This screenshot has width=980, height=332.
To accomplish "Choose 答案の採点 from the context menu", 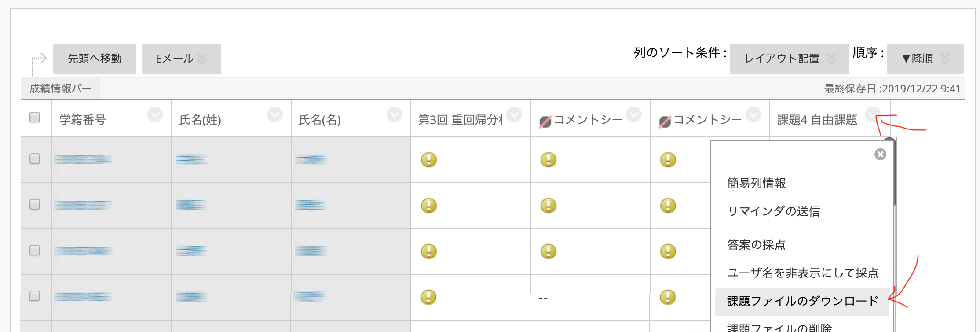I will pos(756,245).
